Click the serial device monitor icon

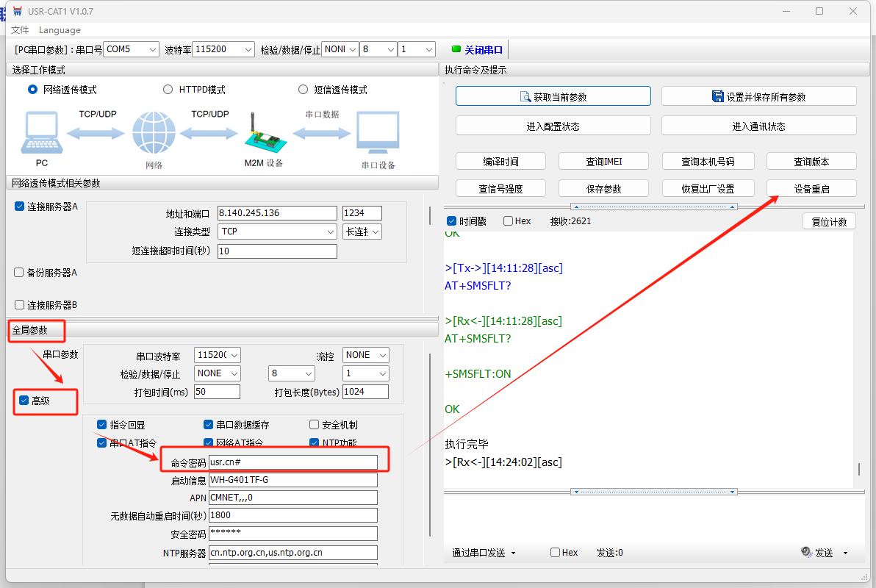click(x=378, y=134)
